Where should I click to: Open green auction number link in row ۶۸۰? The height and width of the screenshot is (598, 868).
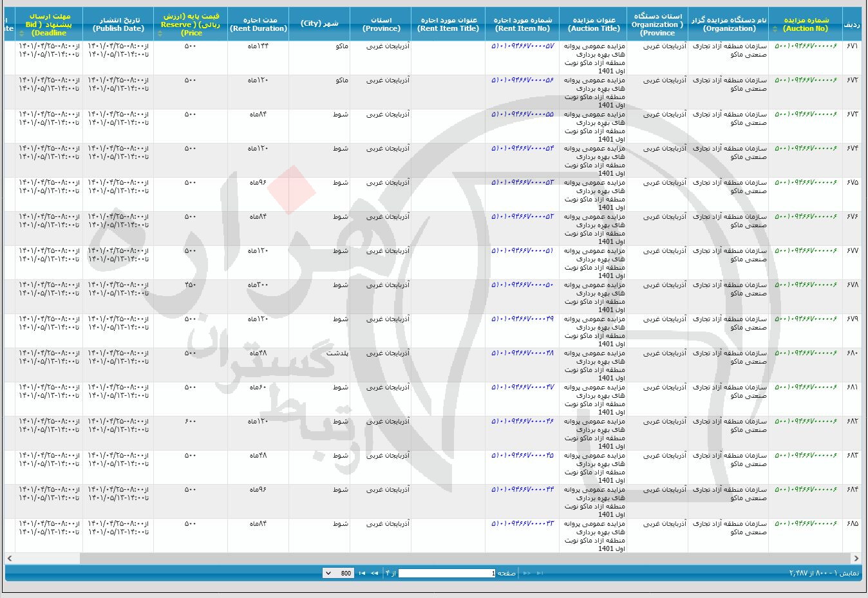806,353
